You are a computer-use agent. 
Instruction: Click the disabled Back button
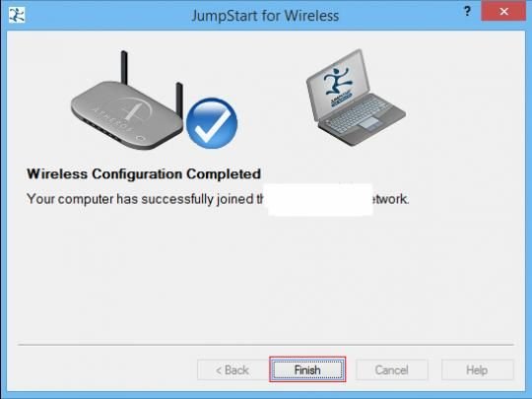point(233,369)
